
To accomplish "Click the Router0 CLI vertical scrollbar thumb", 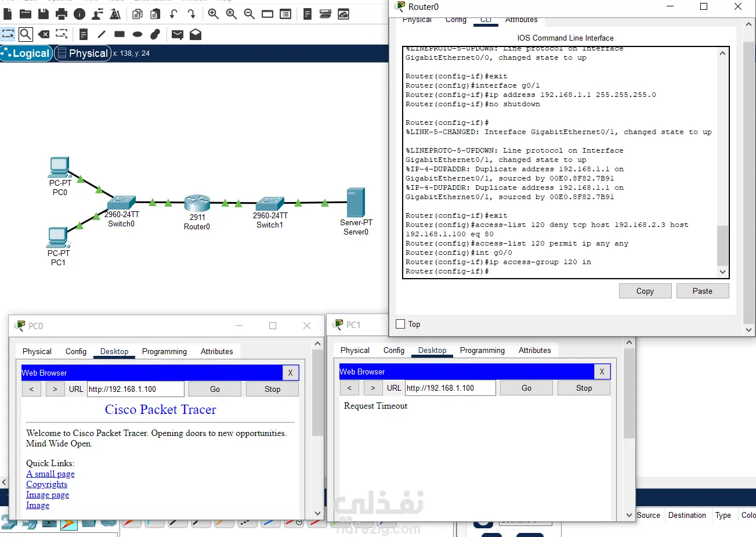I will pyautogui.click(x=722, y=246).
